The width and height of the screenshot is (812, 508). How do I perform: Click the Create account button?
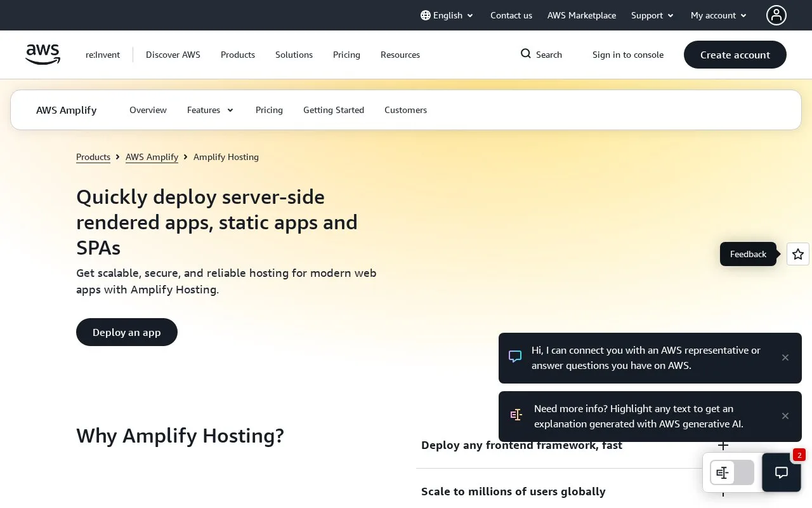[x=735, y=55]
